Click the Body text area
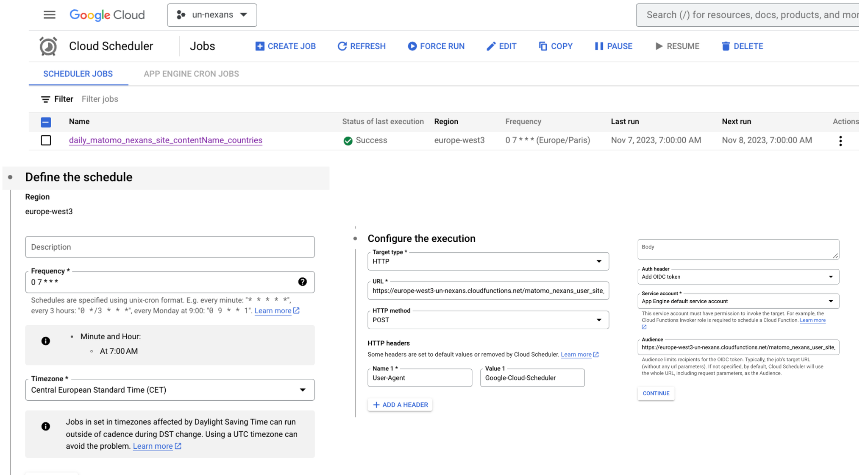 (738, 249)
